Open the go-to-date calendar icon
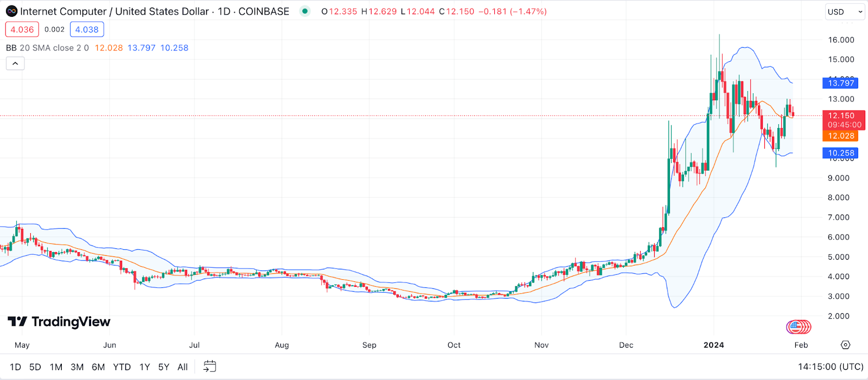Viewport: 868px width, 380px height. [x=209, y=367]
